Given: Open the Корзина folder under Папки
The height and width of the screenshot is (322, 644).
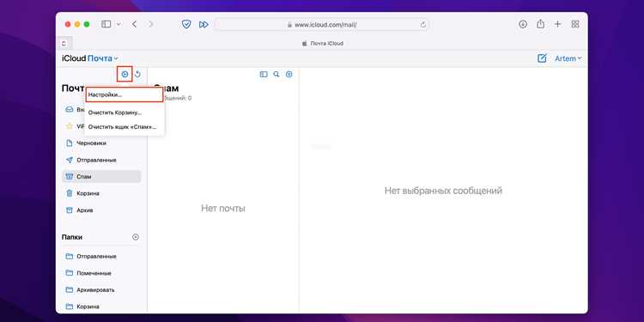Looking at the screenshot, I should point(101,307).
